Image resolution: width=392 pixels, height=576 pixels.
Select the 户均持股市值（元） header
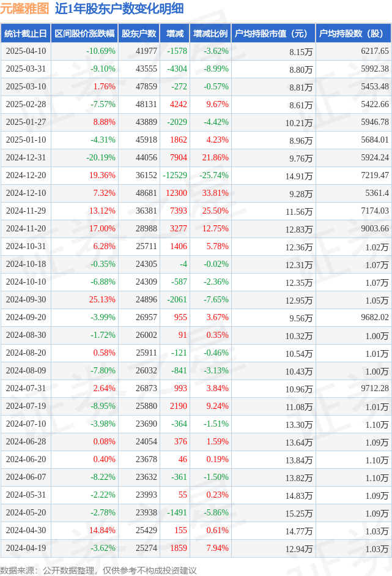(x=273, y=34)
